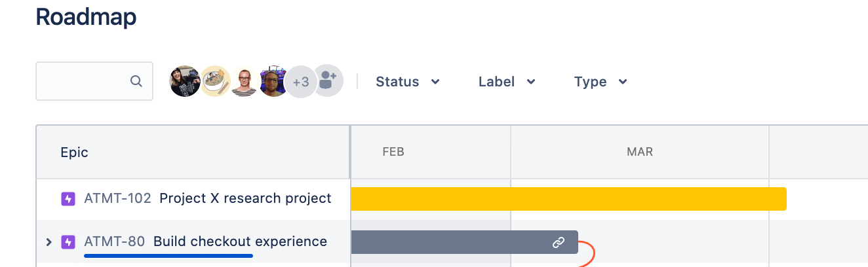The width and height of the screenshot is (868, 267).
Task: Click dependency link icon on checkout bar
Action: click(559, 242)
